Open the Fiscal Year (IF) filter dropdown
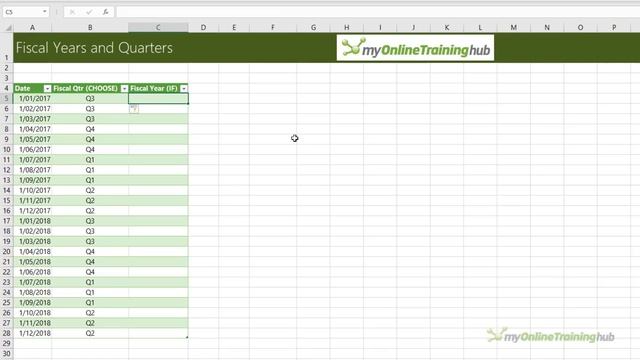Image resolution: width=640 pixels, height=360 pixels. click(184, 88)
